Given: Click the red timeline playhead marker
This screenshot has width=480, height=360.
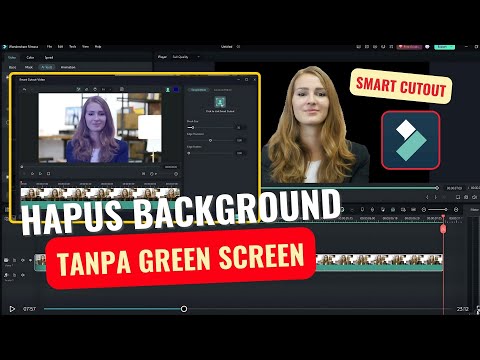Looking at the screenshot, I should pyautogui.click(x=443, y=229).
